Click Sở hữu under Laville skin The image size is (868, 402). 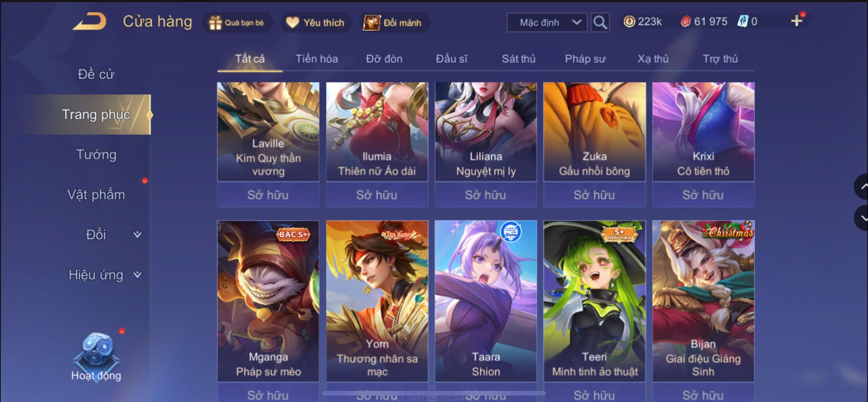pos(268,195)
